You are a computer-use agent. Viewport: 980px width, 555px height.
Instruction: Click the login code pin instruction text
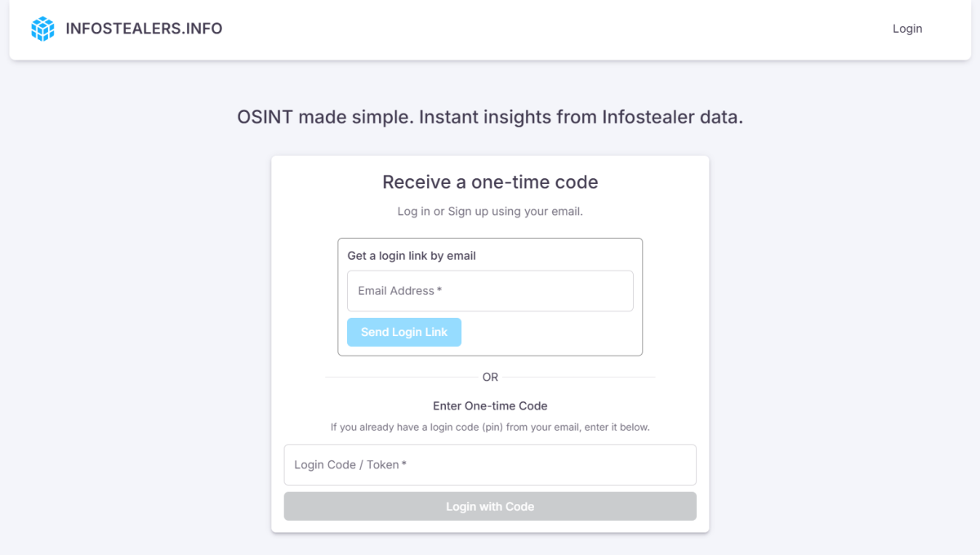pyautogui.click(x=490, y=427)
